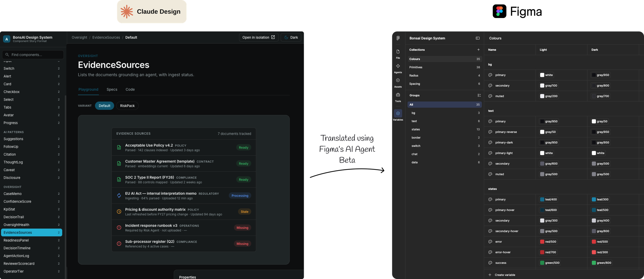Open the EvidenceSources sidebar item

pyautogui.click(x=32, y=232)
